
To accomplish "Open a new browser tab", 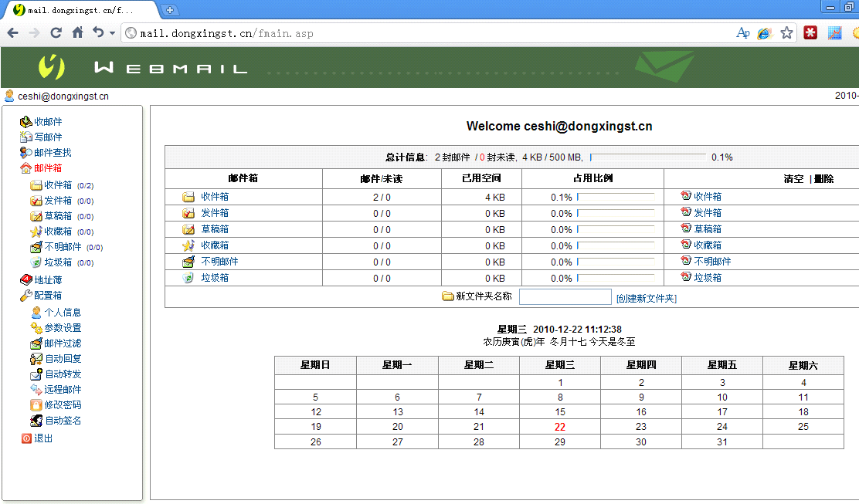I will 171,10.
